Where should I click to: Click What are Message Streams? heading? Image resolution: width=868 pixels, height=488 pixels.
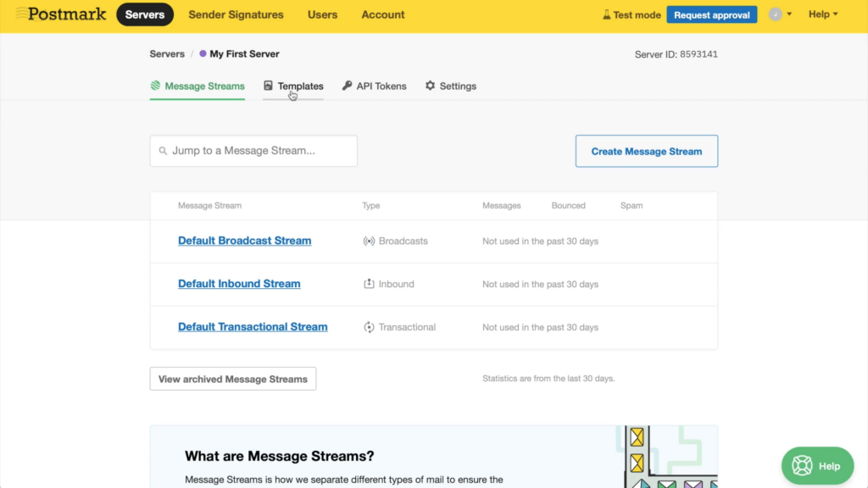(x=280, y=456)
